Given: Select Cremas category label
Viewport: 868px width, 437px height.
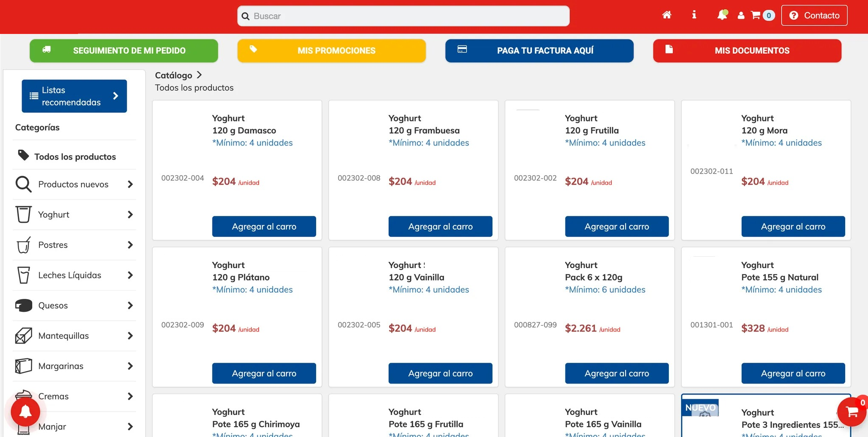Looking at the screenshot, I should [53, 396].
